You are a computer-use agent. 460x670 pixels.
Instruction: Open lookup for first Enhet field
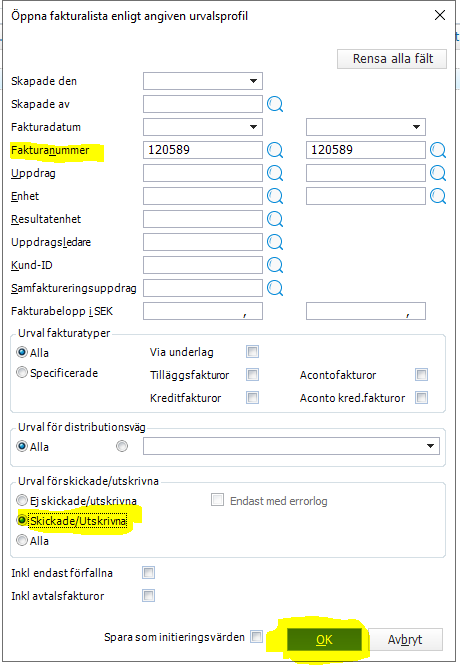275,196
